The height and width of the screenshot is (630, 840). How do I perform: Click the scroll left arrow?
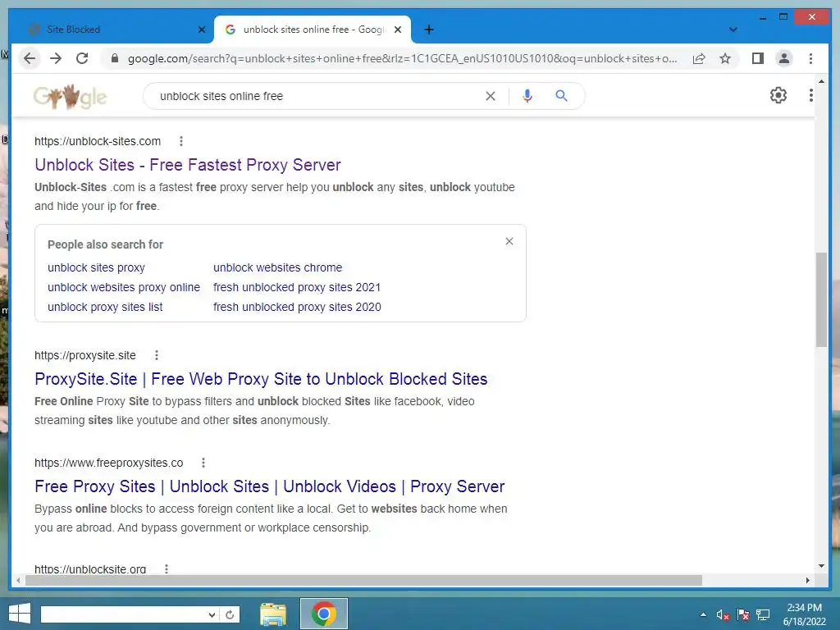[x=18, y=580]
